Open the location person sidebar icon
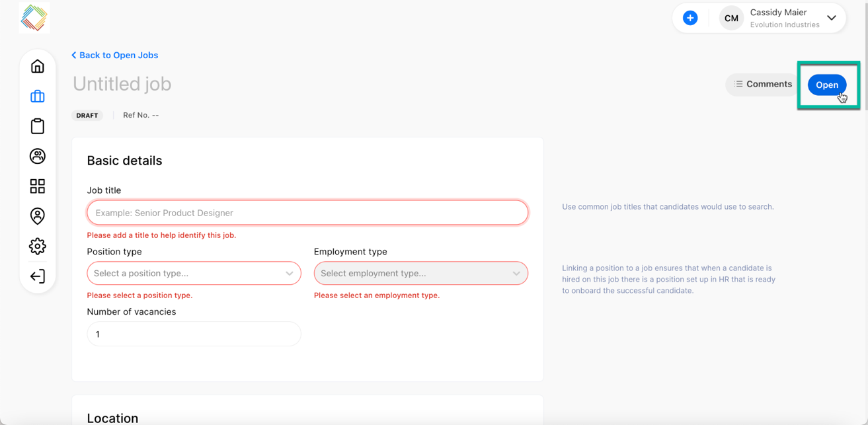 (x=38, y=216)
